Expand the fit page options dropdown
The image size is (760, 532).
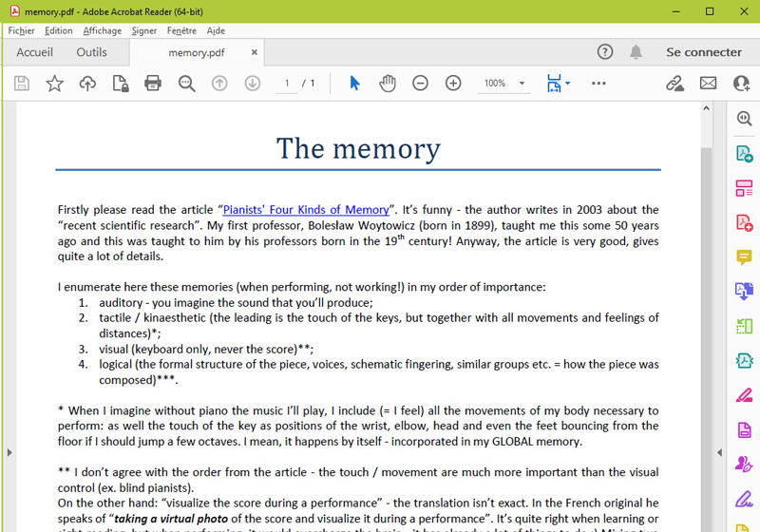[567, 84]
